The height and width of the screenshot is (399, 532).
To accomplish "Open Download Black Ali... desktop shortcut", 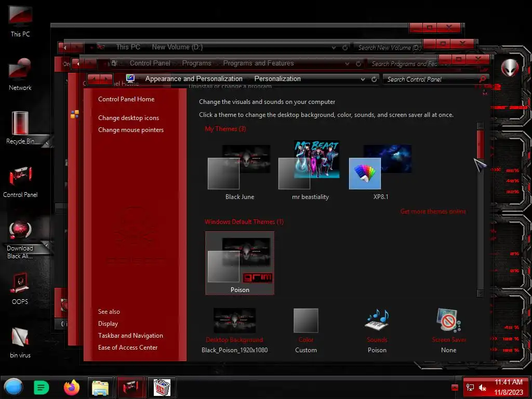I will (x=20, y=239).
